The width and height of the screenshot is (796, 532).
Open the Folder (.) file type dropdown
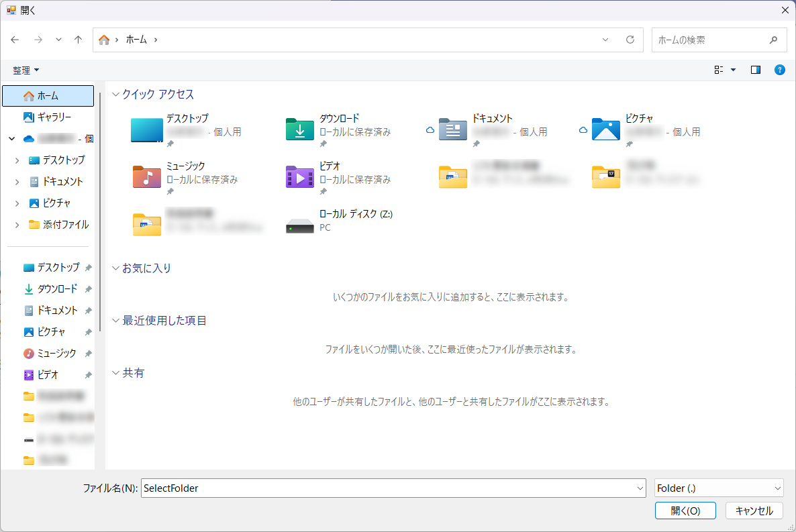tap(718, 488)
